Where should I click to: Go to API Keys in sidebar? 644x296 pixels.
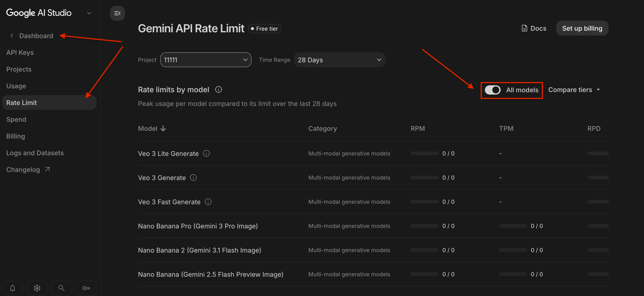[x=20, y=53]
